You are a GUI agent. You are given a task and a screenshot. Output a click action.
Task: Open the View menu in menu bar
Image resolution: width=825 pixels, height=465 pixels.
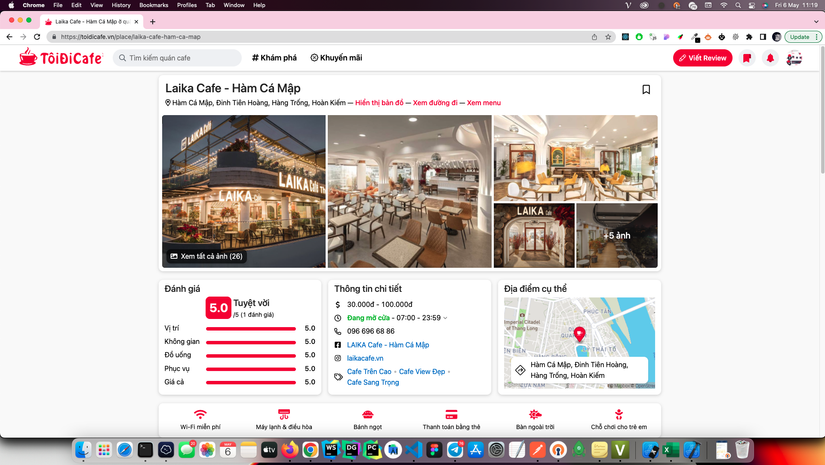(x=96, y=5)
